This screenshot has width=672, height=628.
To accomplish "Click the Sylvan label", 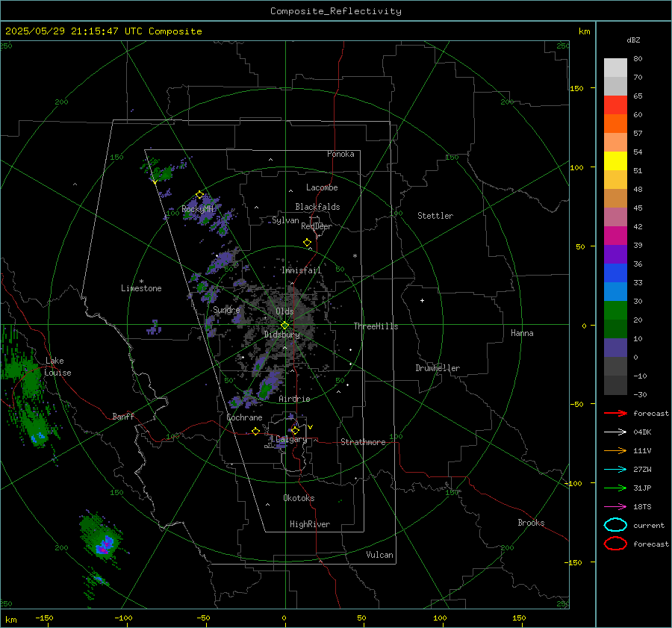I will (285, 220).
